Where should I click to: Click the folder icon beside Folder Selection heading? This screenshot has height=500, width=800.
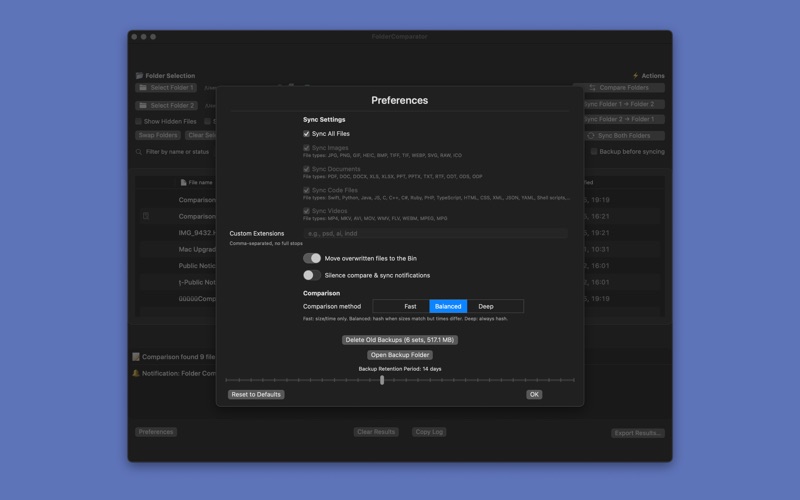tap(139, 76)
